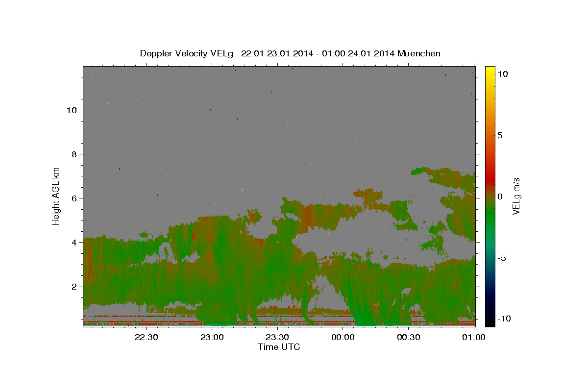Click the '00:30' time axis label
Screen dimensions: 588x392
coord(409,337)
